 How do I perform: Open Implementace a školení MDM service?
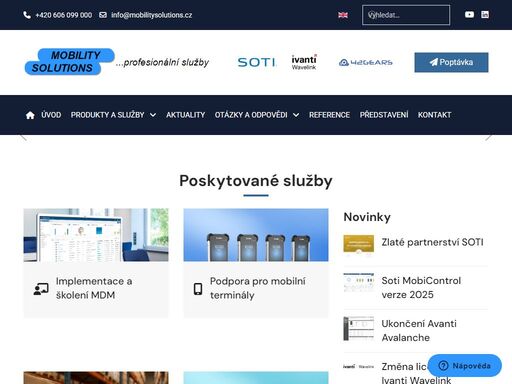pyautogui.click(x=94, y=288)
